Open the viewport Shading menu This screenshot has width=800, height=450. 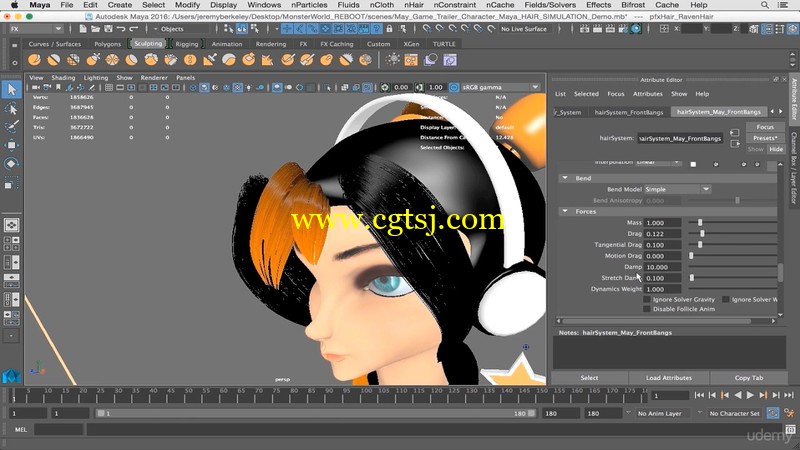63,78
